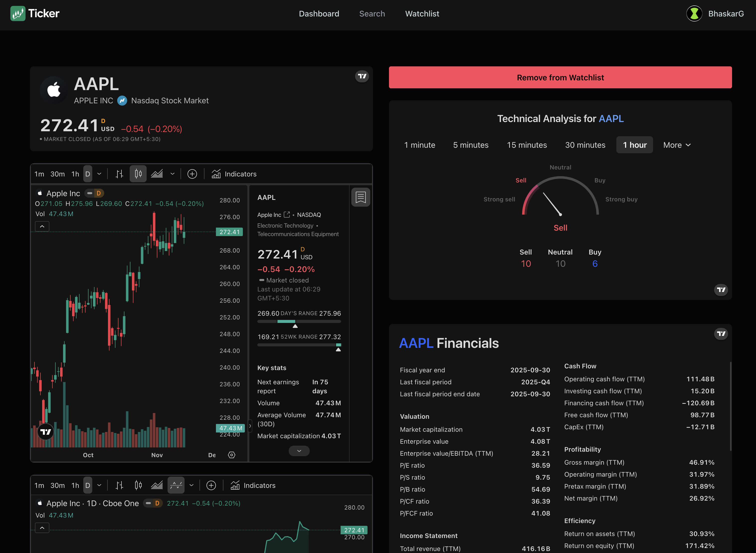
Task: Click Apple Inc link in chart sidebar
Action: pyautogui.click(x=269, y=215)
